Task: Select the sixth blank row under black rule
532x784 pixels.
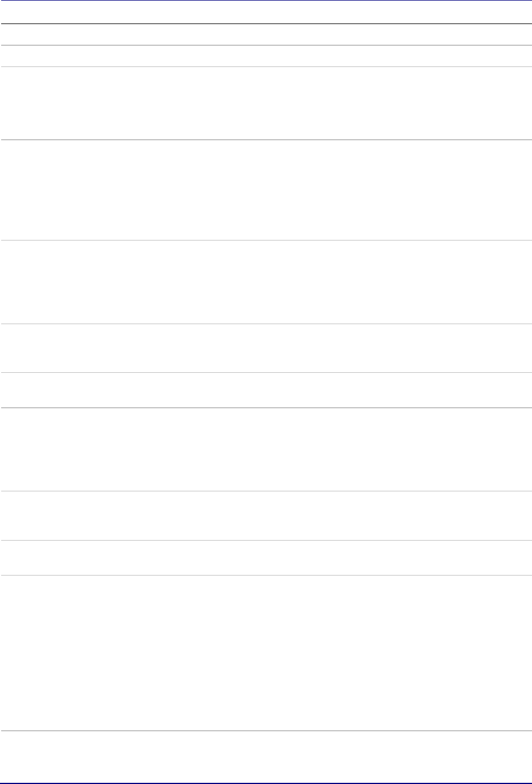Action: coord(266,348)
